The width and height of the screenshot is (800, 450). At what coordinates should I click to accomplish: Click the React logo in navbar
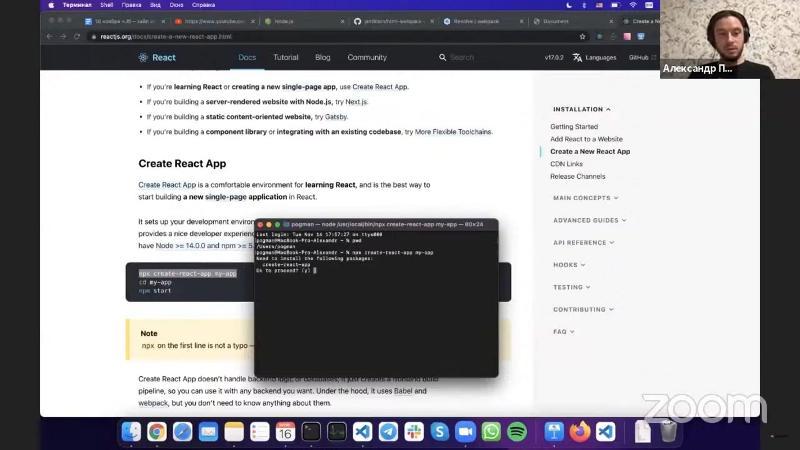point(157,58)
